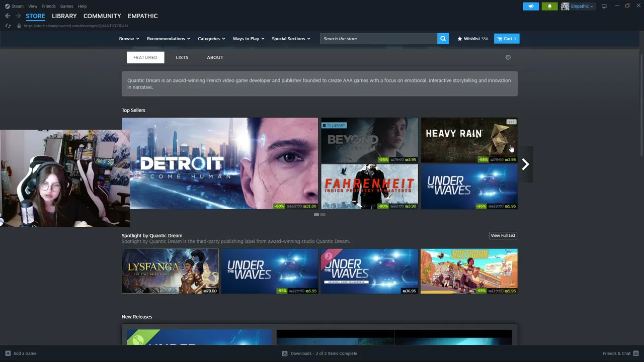644x362 pixels.
Task: Click the In Library badge on Beyond
Action: 334,125
